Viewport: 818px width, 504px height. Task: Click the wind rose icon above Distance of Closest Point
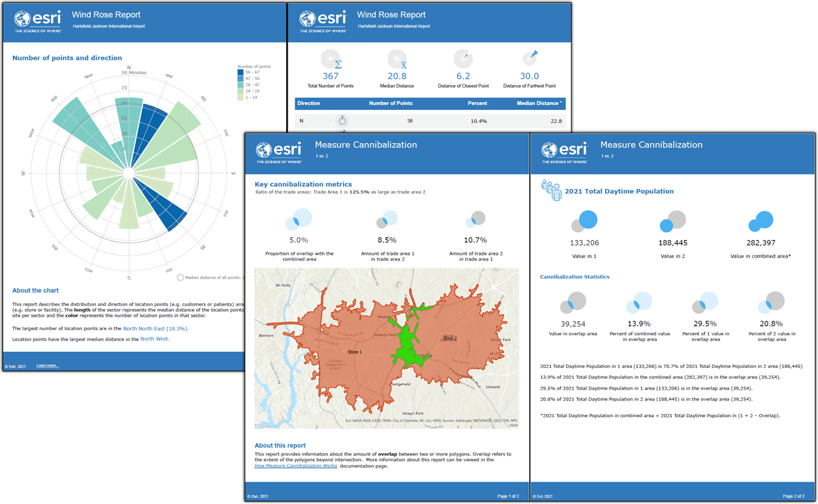[x=463, y=58]
